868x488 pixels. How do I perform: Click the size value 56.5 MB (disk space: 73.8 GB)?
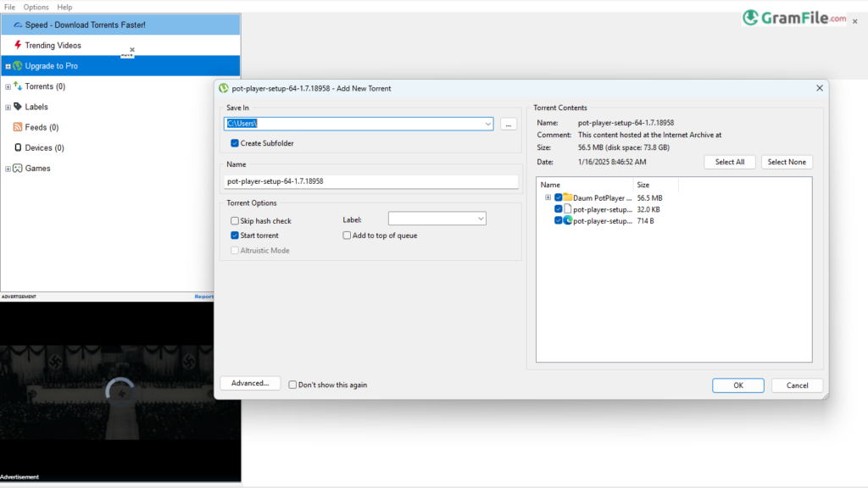click(624, 147)
